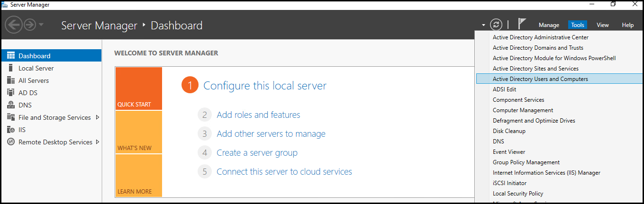
Task: Open the dropdown arrow beside refresh icon
Action: tap(483, 25)
